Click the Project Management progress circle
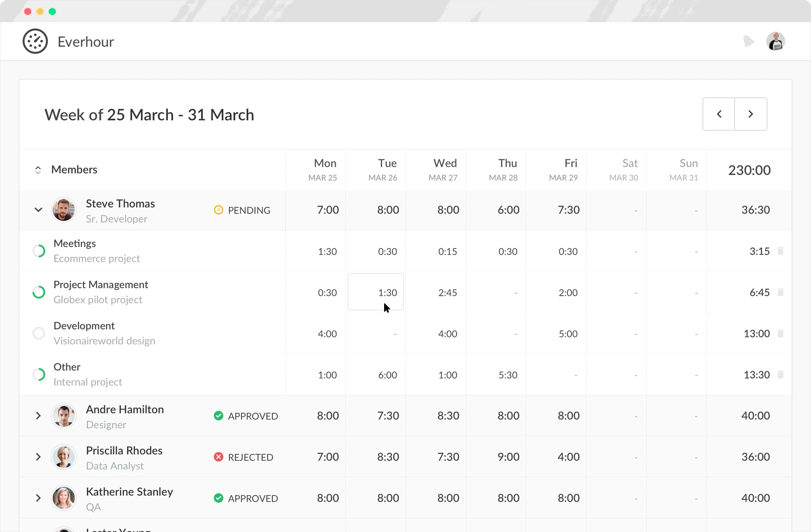 (39, 292)
